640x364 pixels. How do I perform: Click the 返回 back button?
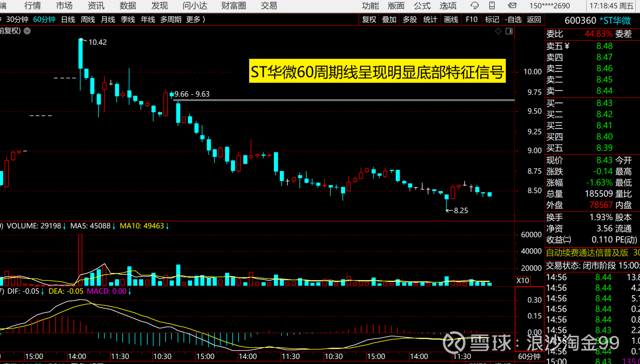point(534,20)
